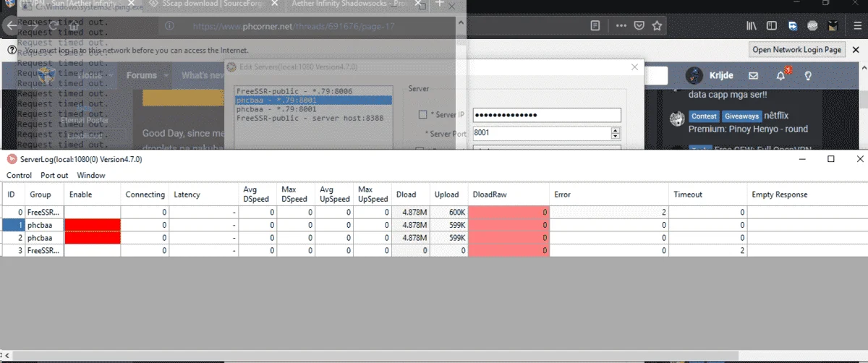Toggle Enable cell for FreeSSR ID 3
The height and width of the screenshot is (363, 868).
(x=93, y=250)
